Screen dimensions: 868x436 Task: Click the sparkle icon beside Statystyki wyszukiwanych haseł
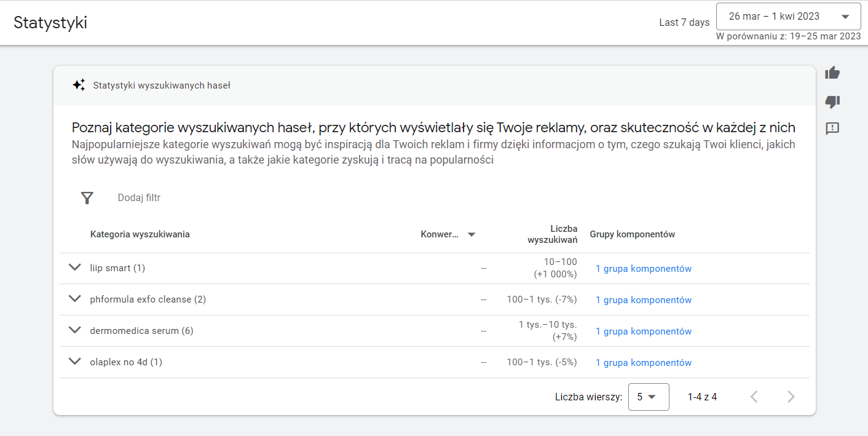coord(79,85)
